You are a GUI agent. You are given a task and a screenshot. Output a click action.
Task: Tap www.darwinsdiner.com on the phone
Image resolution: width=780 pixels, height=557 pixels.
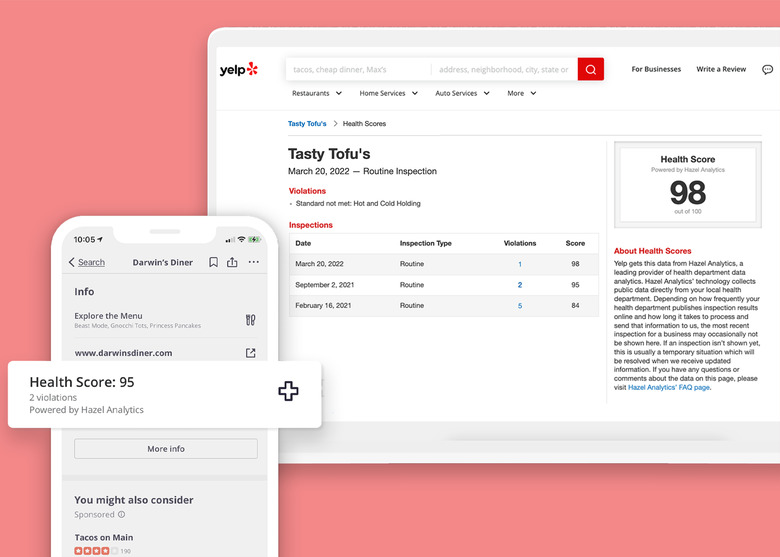click(123, 353)
